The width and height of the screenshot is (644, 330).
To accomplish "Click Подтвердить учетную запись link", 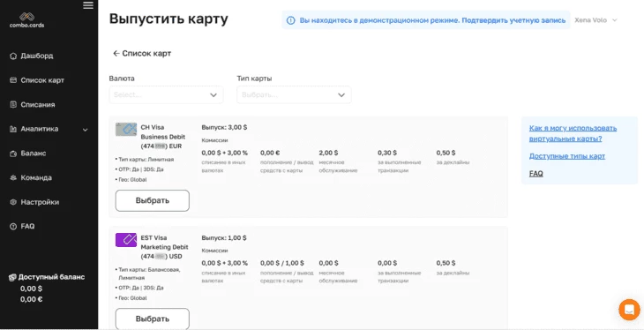I will click(513, 20).
